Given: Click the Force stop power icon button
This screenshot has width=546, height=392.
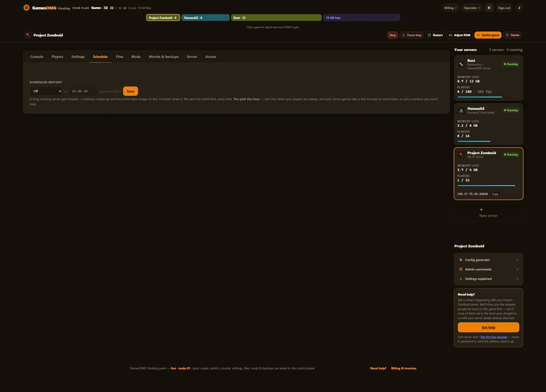Looking at the screenshot, I should click(x=412, y=35).
